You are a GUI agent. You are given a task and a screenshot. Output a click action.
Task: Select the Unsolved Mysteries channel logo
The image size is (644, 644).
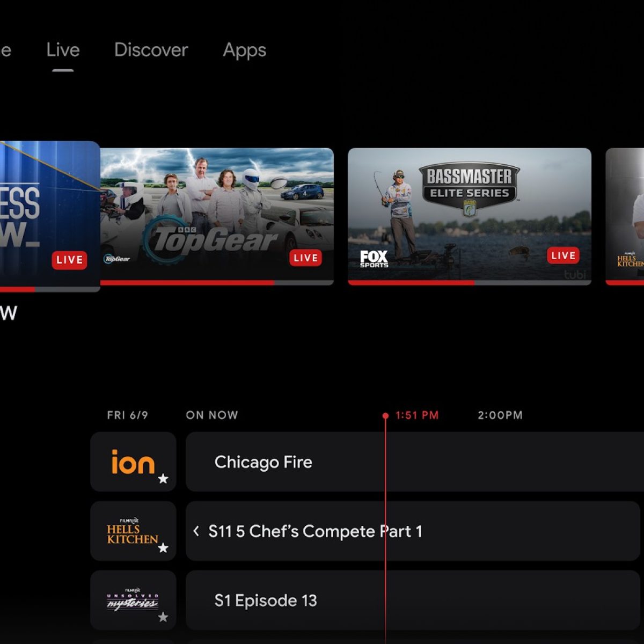point(132,600)
